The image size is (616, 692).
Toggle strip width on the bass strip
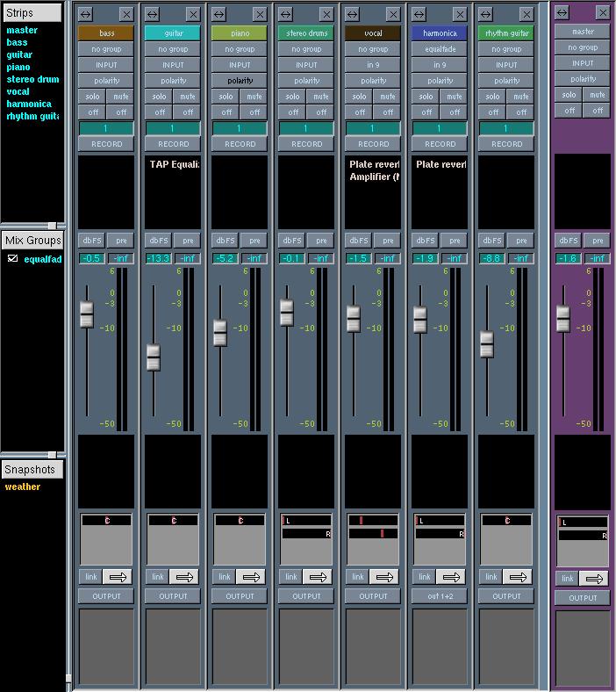click(85, 15)
